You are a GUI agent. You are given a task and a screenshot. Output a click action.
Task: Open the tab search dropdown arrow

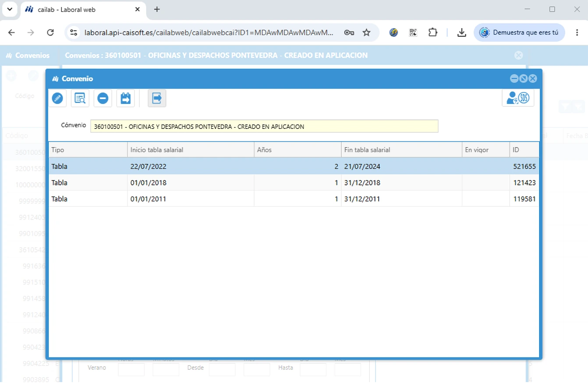pos(10,9)
